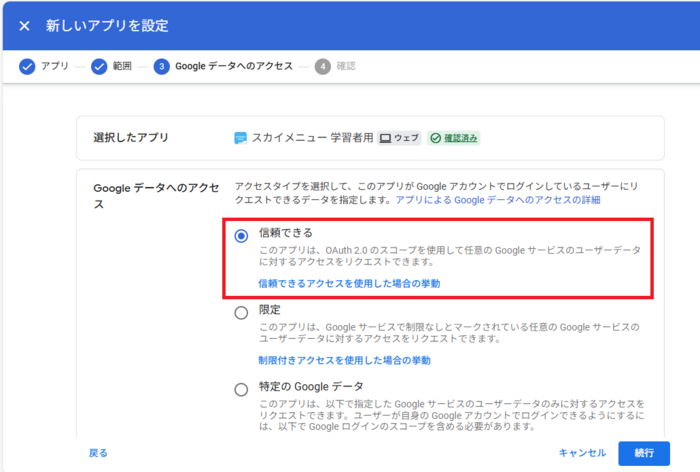Click the 確認済み verified check icon

(x=435, y=138)
